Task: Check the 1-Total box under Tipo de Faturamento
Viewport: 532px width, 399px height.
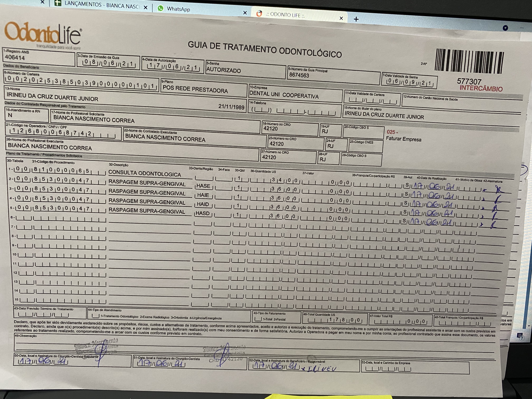Action: 258,319
